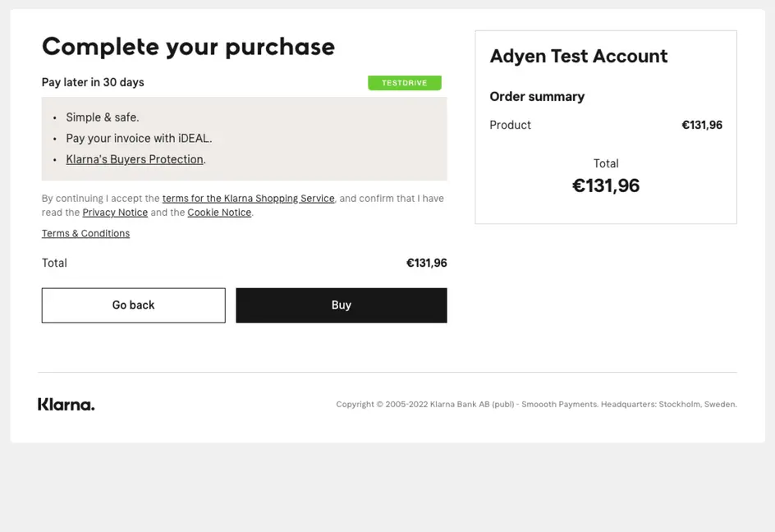Image resolution: width=775 pixels, height=532 pixels.
Task: Click the Order summary heading
Action: coord(537,96)
